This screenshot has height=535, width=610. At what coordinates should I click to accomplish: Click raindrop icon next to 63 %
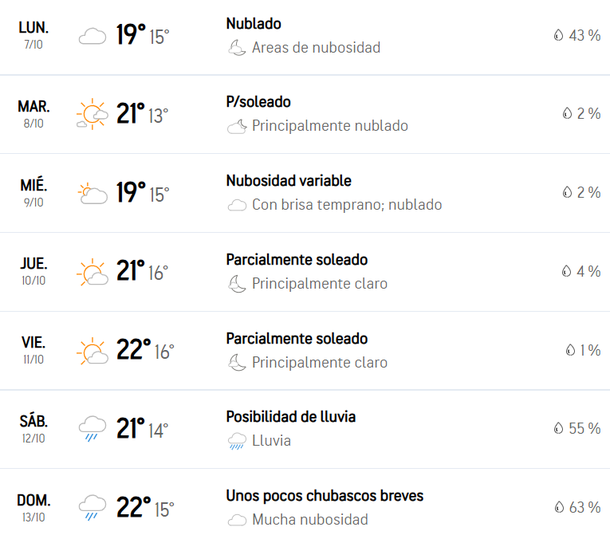tap(558, 508)
